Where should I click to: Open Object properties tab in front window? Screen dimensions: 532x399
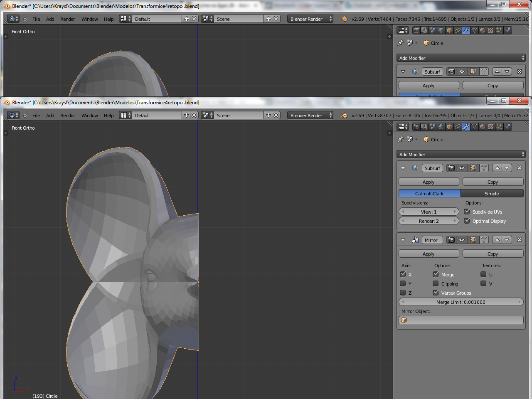coord(449,127)
